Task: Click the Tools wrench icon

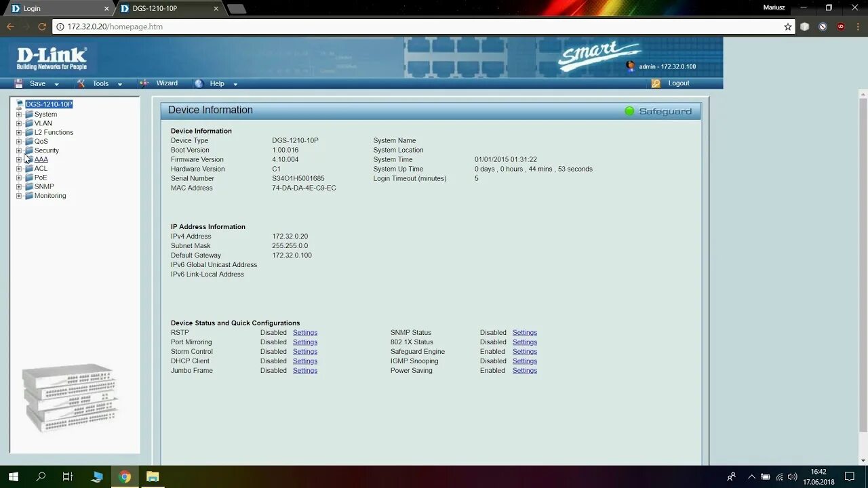Action: [x=81, y=83]
